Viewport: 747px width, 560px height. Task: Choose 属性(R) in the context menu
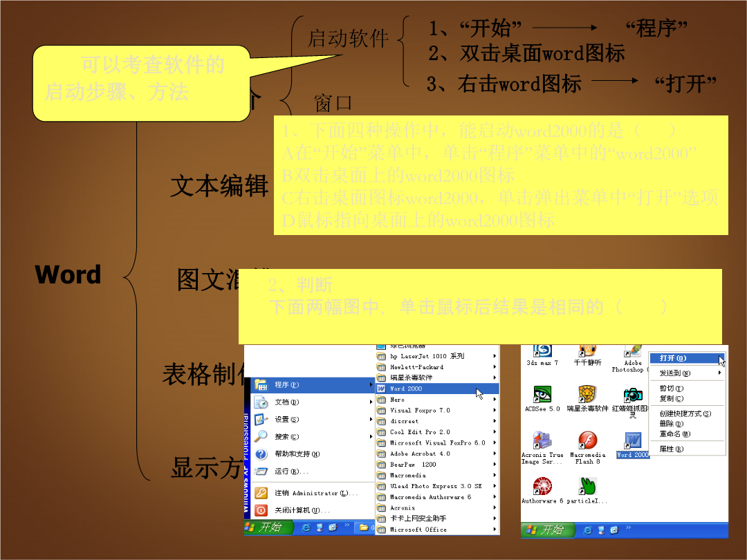(687, 449)
